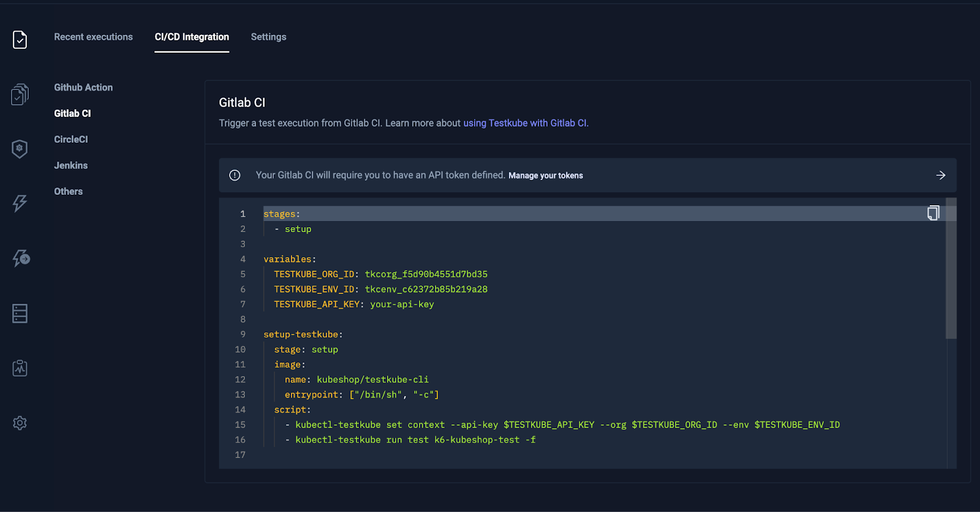Viewport: 980px width, 512px height.
Task: Open the using Testkube with Gitlab CI link
Action: [x=526, y=123]
